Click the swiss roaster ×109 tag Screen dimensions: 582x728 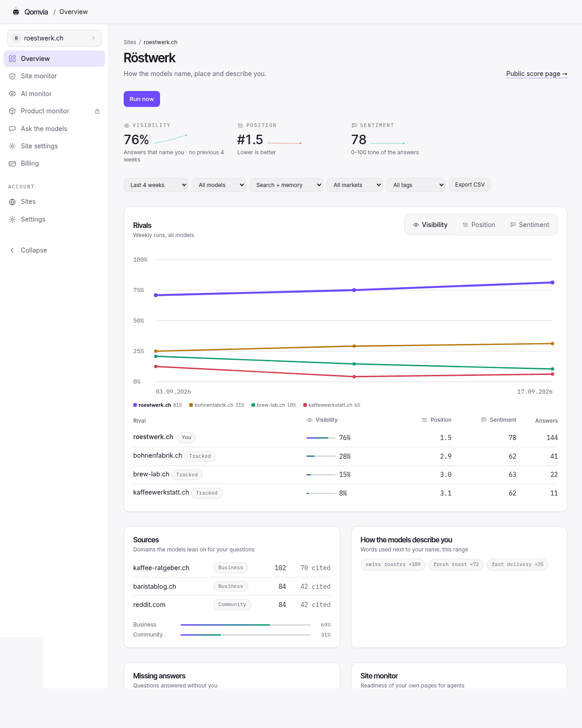[393, 565]
